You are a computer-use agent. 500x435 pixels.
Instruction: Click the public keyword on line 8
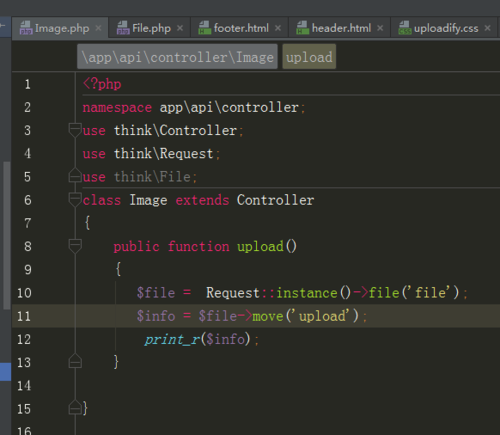tap(137, 247)
